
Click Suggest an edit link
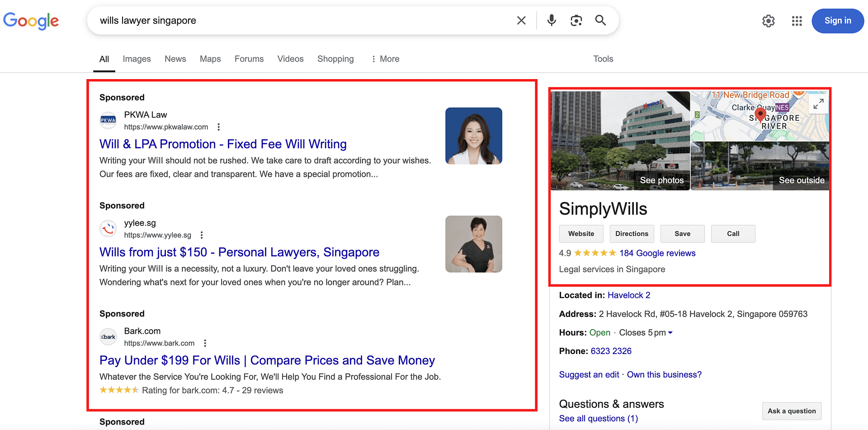589,375
